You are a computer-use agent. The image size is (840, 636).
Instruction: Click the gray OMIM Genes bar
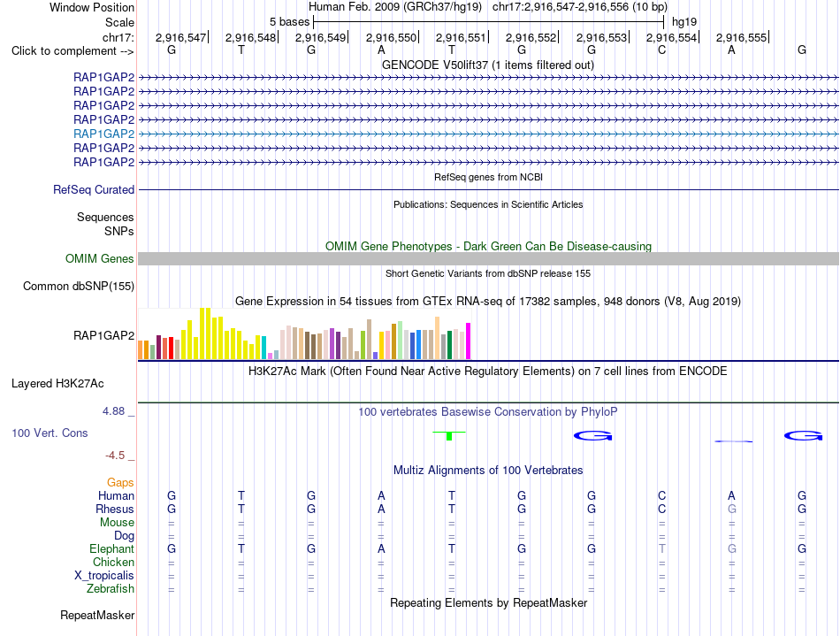coord(488,259)
